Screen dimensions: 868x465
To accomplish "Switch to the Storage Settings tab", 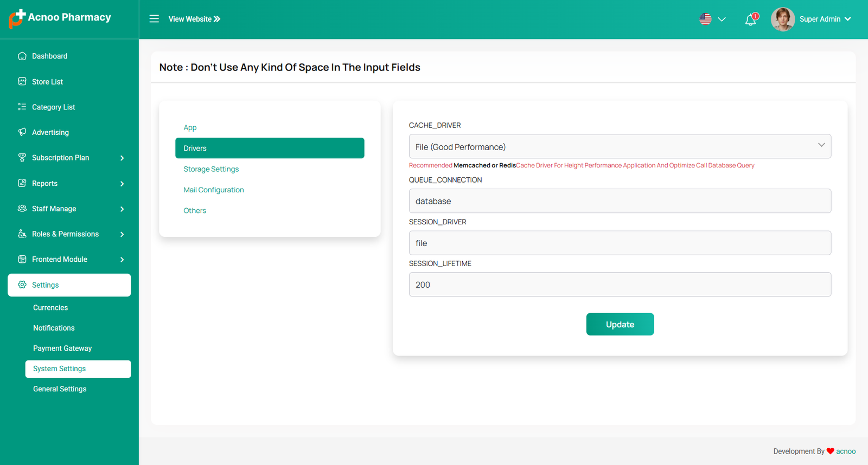I will tap(211, 169).
